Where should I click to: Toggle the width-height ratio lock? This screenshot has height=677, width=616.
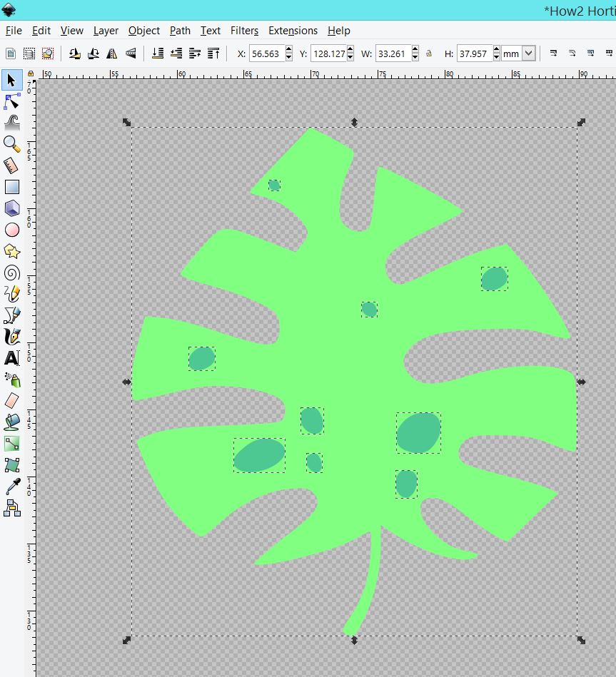[x=429, y=54]
